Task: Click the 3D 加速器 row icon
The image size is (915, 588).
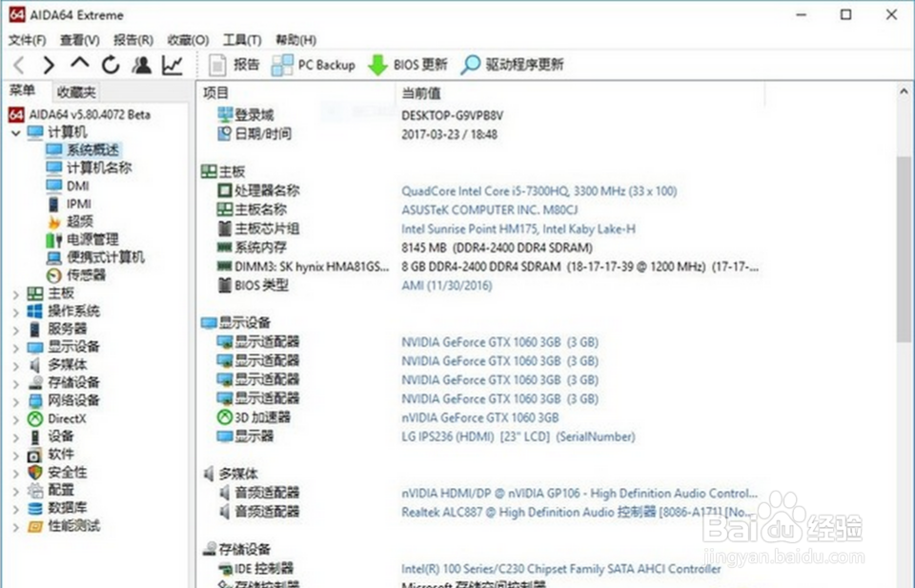Action: [225, 417]
